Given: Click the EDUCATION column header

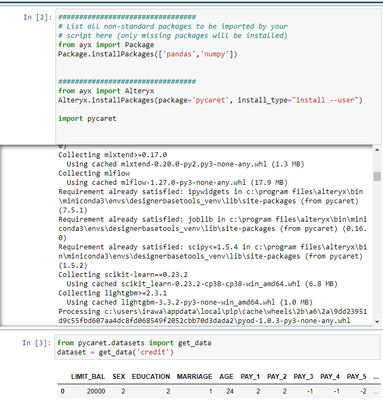Looking at the screenshot, I should [151, 377].
